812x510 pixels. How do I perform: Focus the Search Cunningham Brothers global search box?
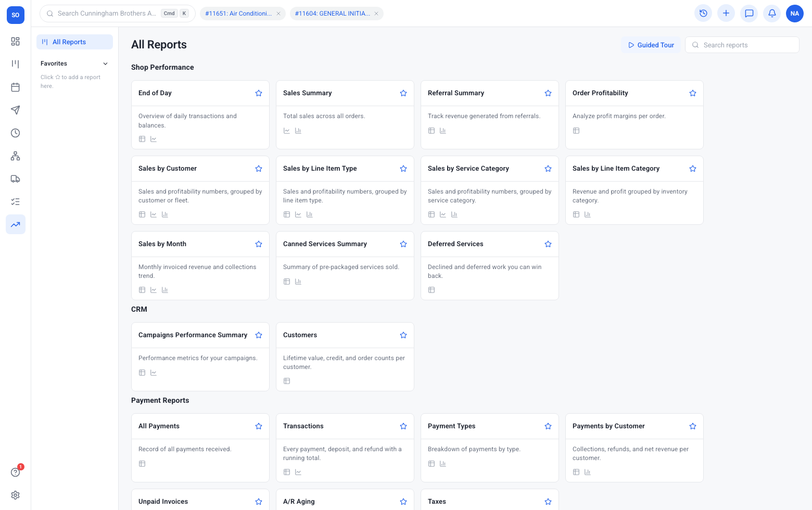tap(118, 14)
